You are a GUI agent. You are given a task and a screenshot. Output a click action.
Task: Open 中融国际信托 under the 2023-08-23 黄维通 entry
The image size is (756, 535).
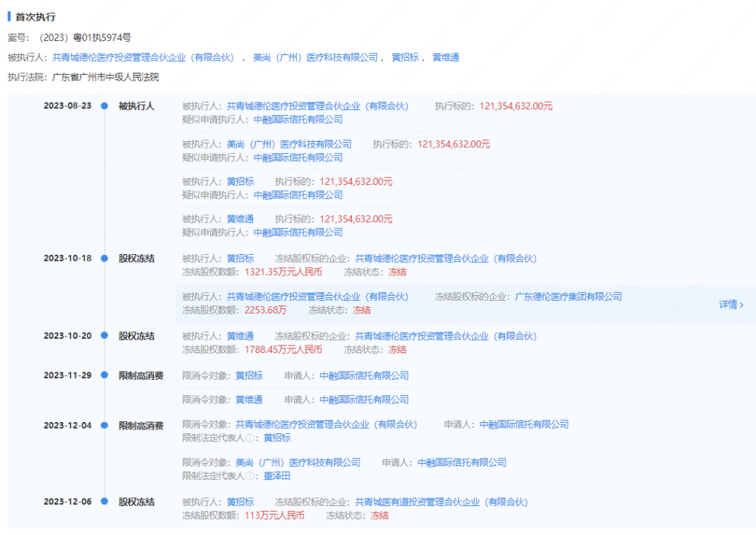pyautogui.click(x=298, y=233)
